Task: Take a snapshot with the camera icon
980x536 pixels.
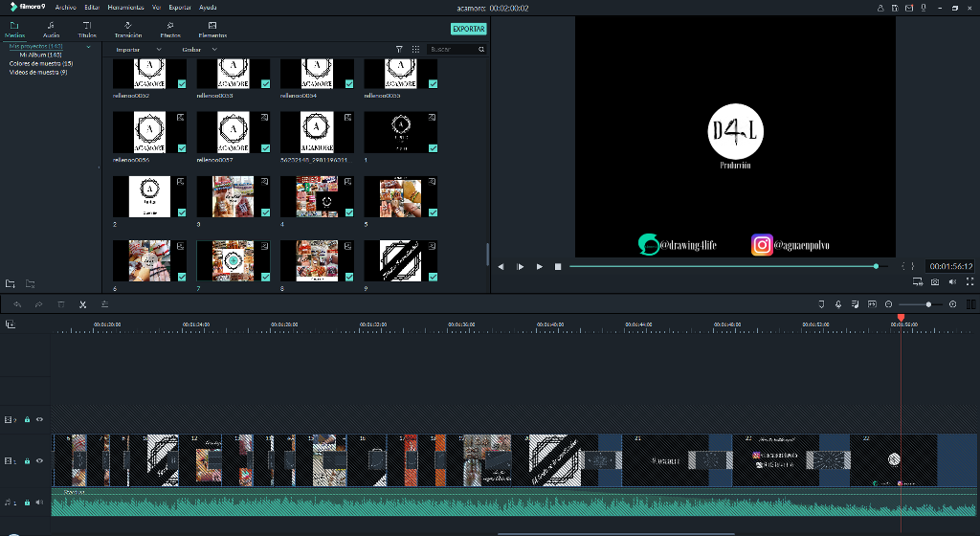Action: 934,282
